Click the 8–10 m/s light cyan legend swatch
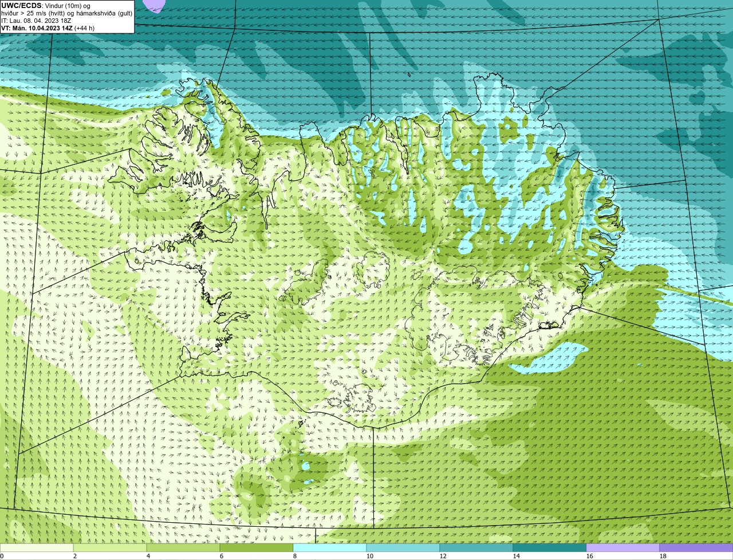733x560 pixels. pyautogui.click(x=330, y=547)
